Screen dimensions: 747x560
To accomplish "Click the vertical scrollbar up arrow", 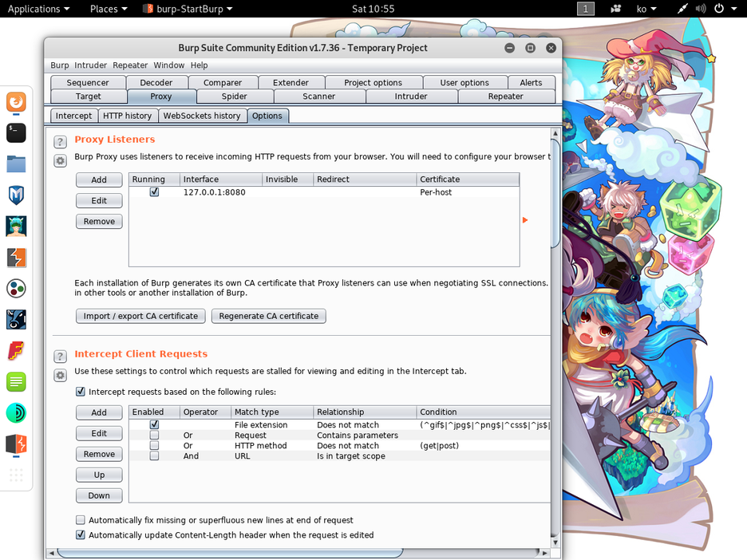I will click(555, 133).
